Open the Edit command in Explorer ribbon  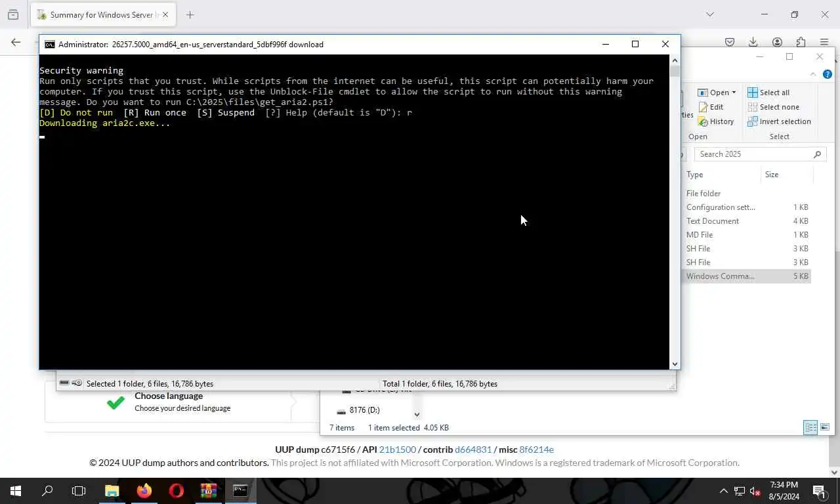[x=711, y=107]
